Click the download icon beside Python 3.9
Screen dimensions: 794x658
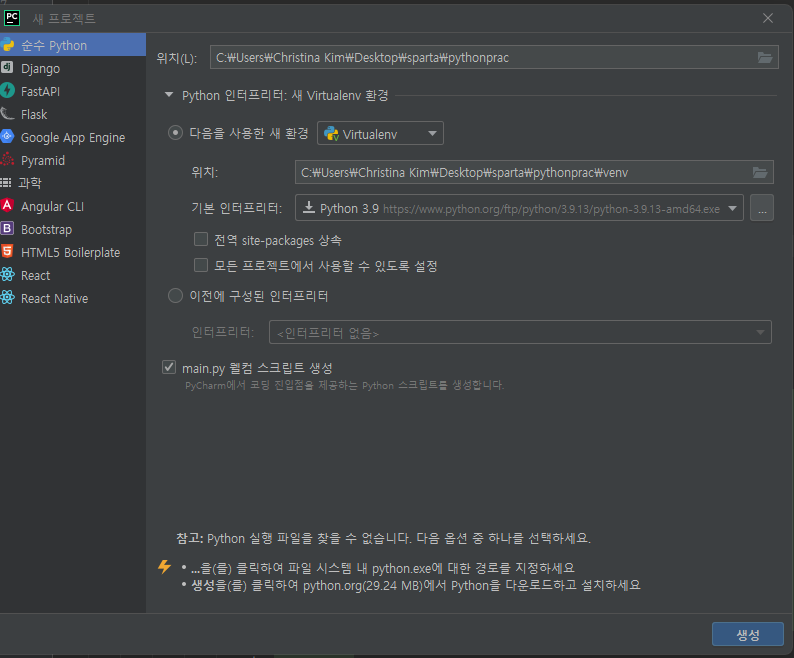[308, 207]
